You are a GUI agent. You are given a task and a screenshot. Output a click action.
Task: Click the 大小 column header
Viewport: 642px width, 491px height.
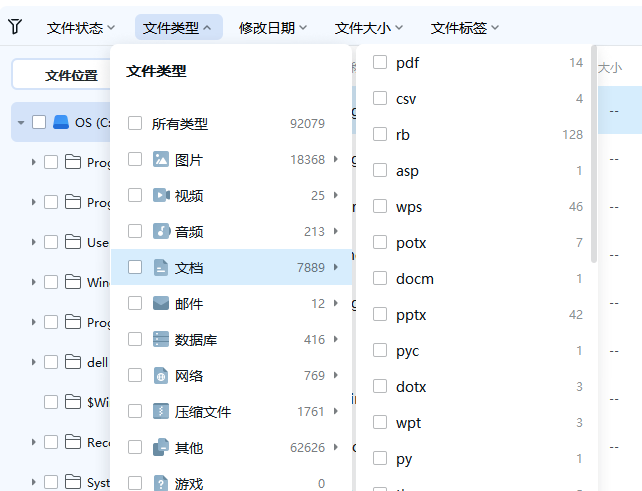(610, 68)
